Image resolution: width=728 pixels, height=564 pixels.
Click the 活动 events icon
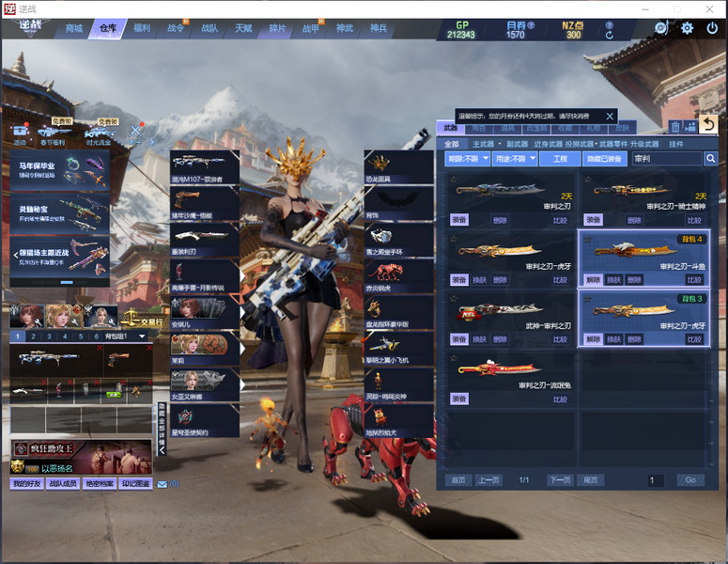point(20,133)
